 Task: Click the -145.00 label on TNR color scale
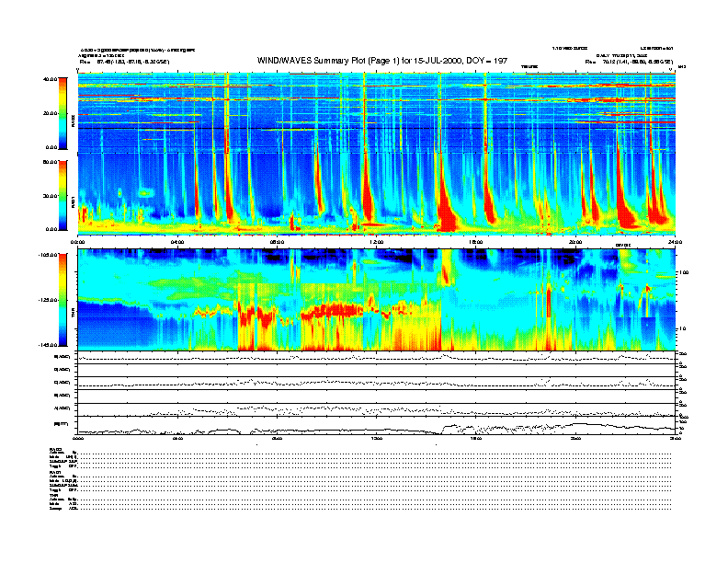pos(49,345)
